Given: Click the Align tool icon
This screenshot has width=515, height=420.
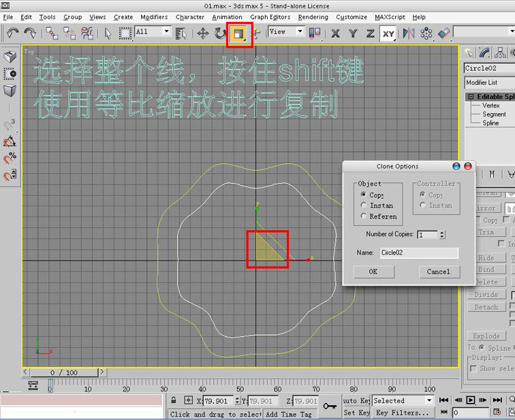Looking at the screenshot, I should click(443, 33).
